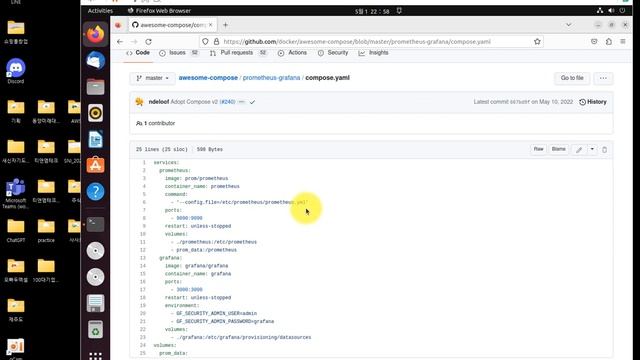Open the Actions tab
640x360 pixels.
(x=292, y=53)
